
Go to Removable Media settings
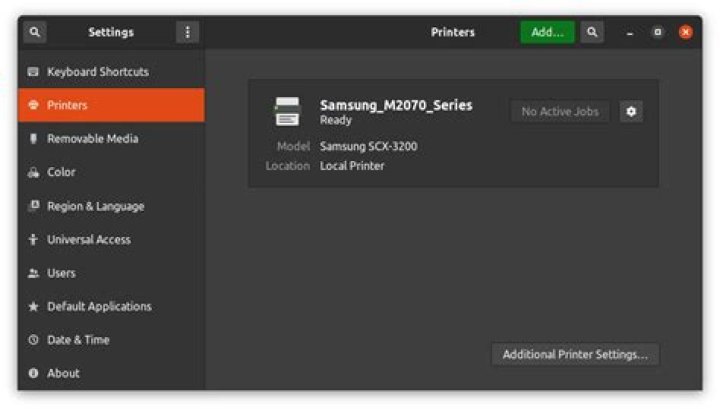pos(112,139)
